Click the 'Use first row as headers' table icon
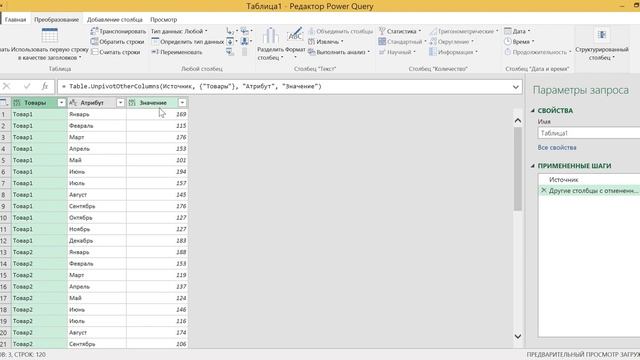Screen dimensions: 640x360 tap(49, 36)
